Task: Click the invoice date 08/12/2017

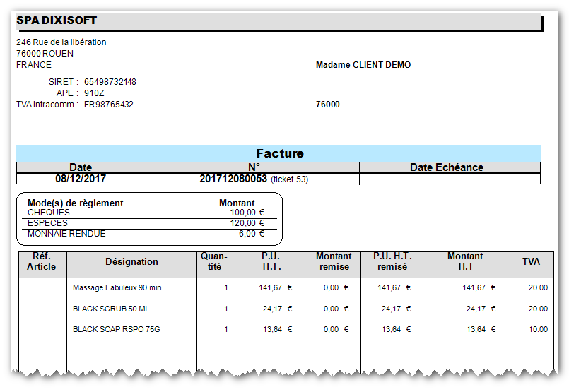Action: pos(81,179)
